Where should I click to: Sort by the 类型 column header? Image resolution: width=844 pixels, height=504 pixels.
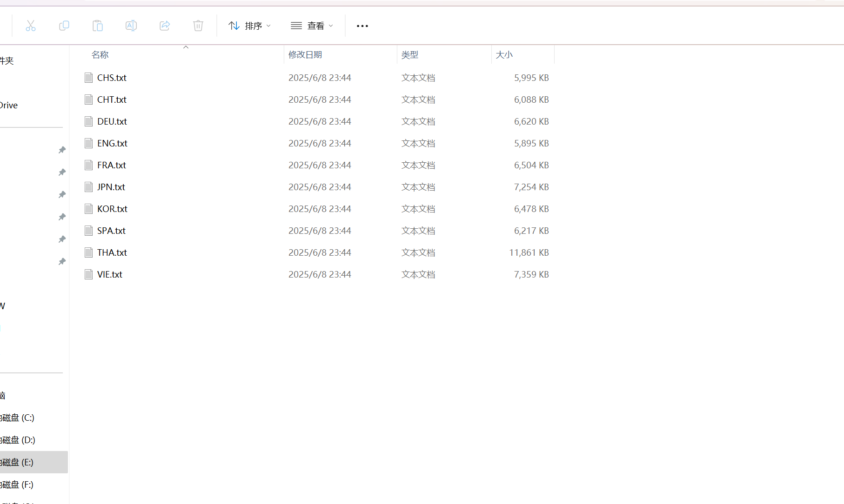pyautogui.click(x=410, y=55)
